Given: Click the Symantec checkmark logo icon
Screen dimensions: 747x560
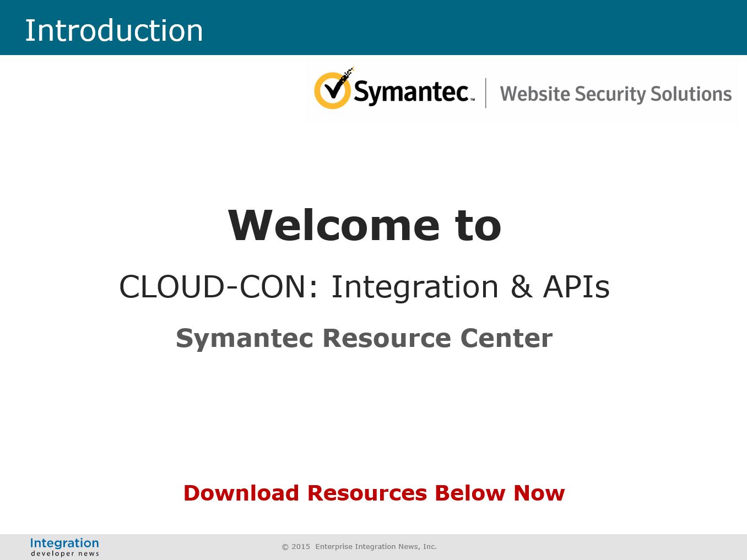Looking at the screenshot, I should pyautogui.click(x=333, y=88).
